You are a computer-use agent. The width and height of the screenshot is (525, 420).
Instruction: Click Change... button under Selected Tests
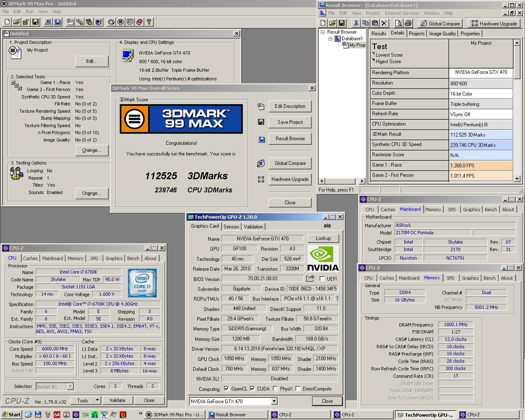(91, 150)
